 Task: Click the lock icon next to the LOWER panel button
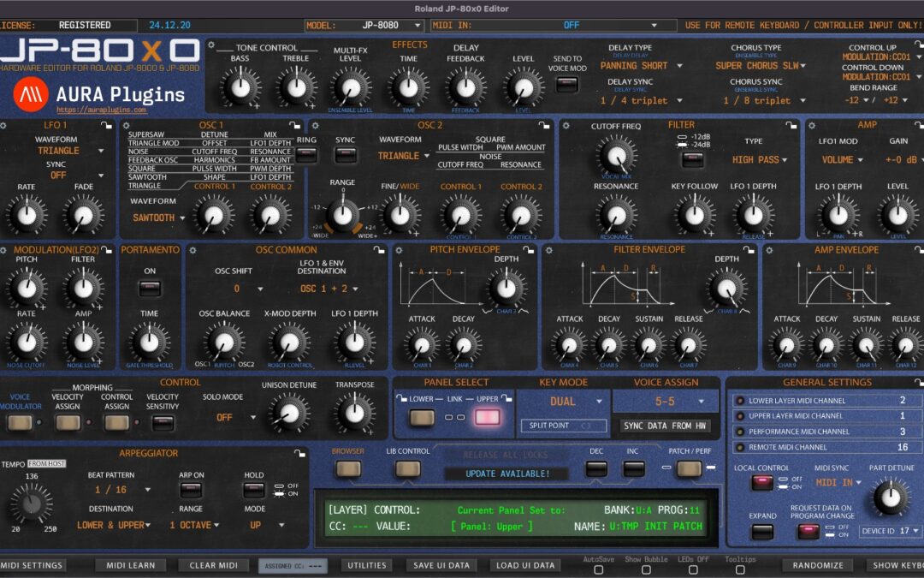[x=401, y=398]
